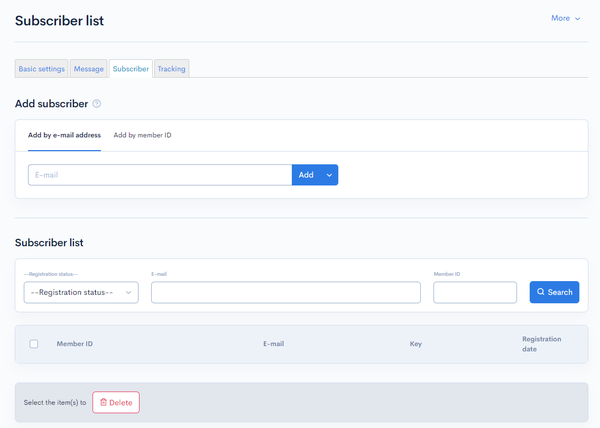Click the Member ID search field
Viewport: 600px width, 428px height.
(475, 293)
